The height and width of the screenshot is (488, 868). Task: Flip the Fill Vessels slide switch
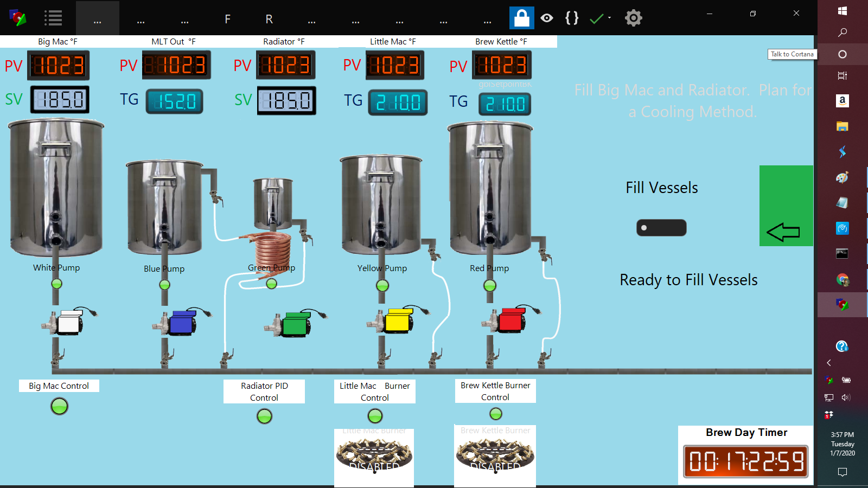click(x=661, y=228)
